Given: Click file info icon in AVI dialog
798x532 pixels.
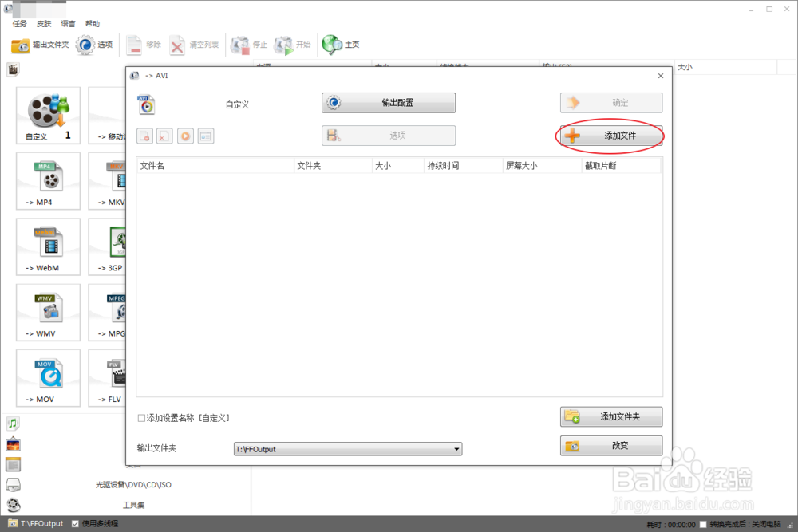Looking at the screenshot, I should click(206, 136).
